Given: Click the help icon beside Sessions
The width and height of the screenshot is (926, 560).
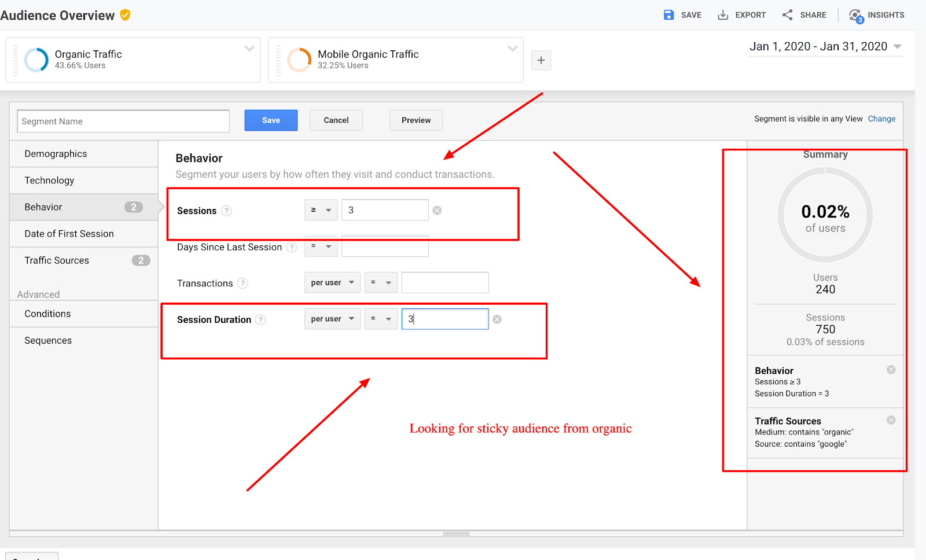Looking at the screenshot, I should [x=227, y=211].
